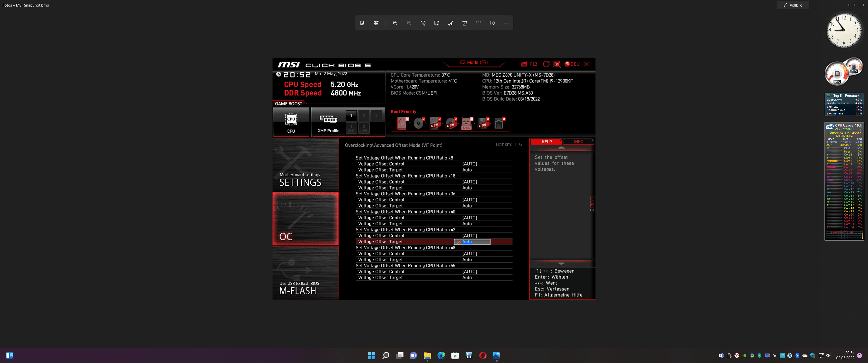Click the draw pen icon in toolbar
Screen dimensions: 868x363
point(450,23)
